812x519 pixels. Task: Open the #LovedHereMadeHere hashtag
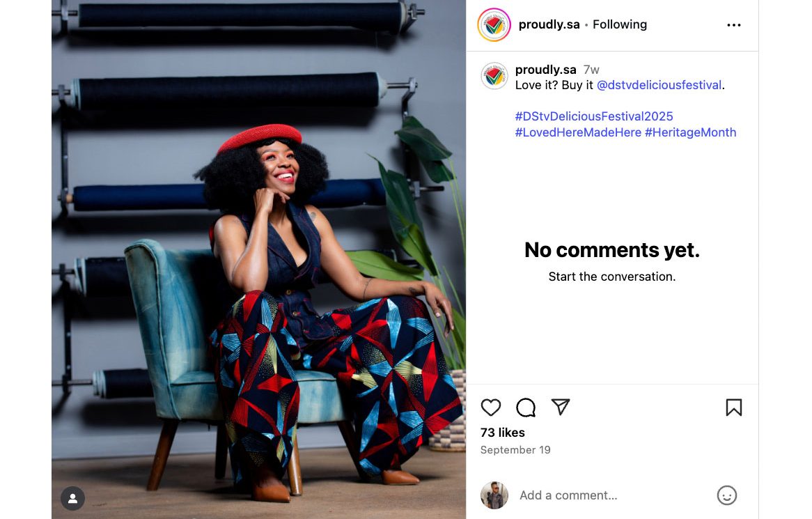pos(578,132)
